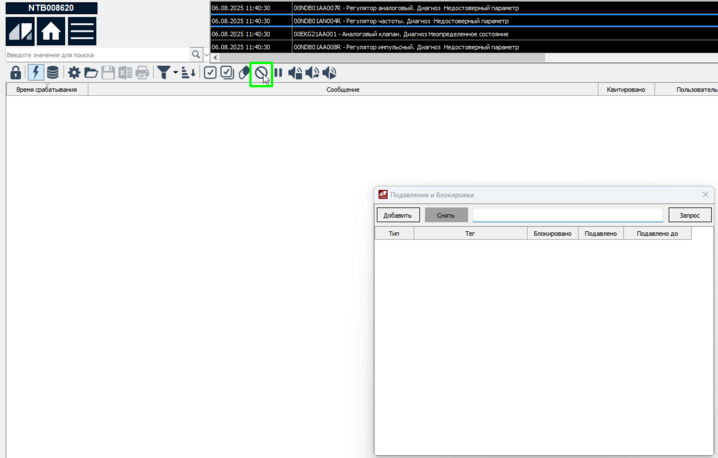Expand the search field dropdown chevron
This screenshot has height=458, width=718.
pos(207,55)
